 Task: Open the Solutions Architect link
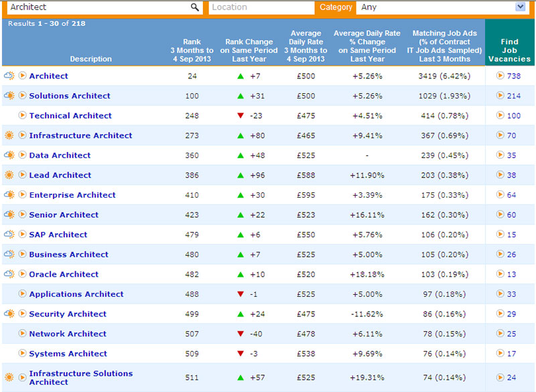point(70,96)
